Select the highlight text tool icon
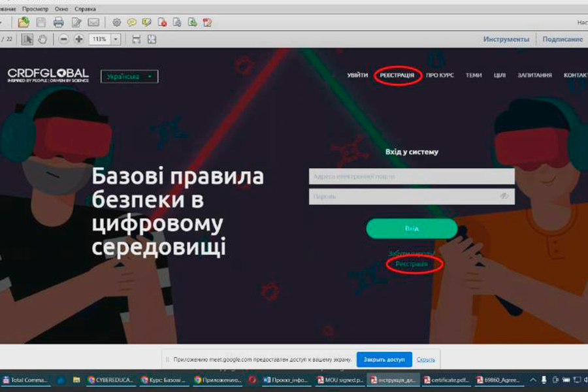This screenshot has height=392, width=588. pyautogui.click(x=146, y=22)
